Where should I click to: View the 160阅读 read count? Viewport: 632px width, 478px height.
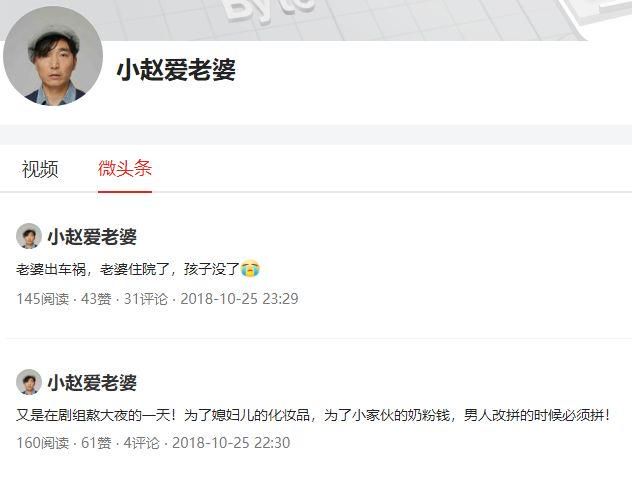pyautogui.click(x=43, y=443)
